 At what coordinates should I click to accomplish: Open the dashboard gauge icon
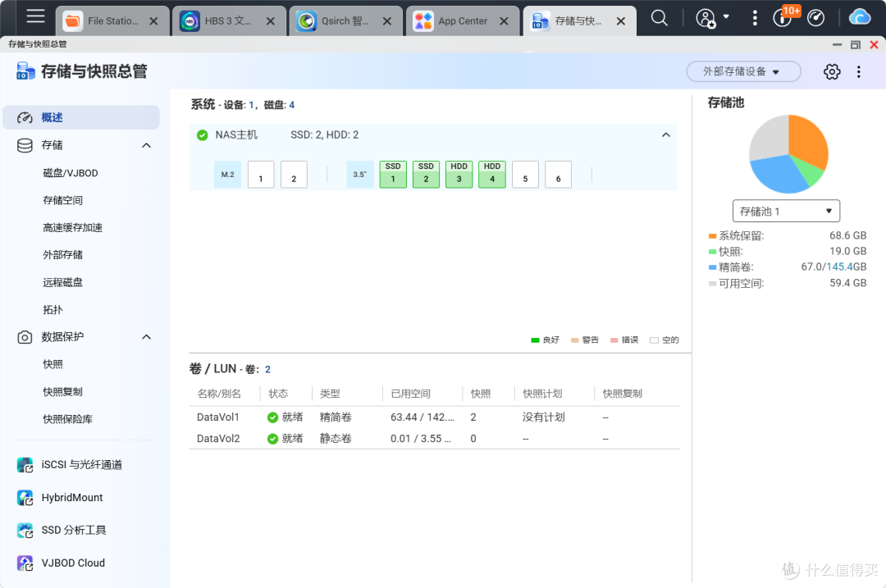coord(816,18)
